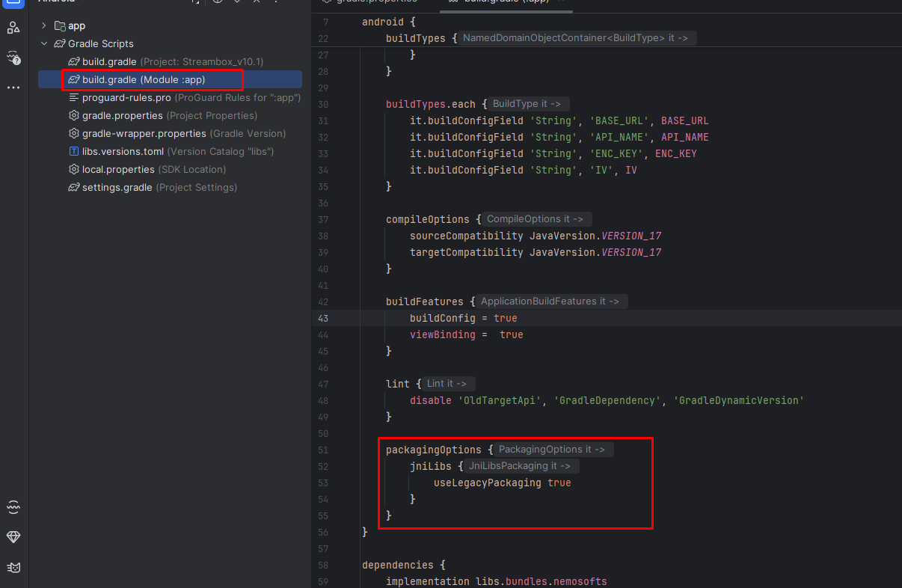
Task: Click line number 51 in gutter
Action: click(323, 450)
